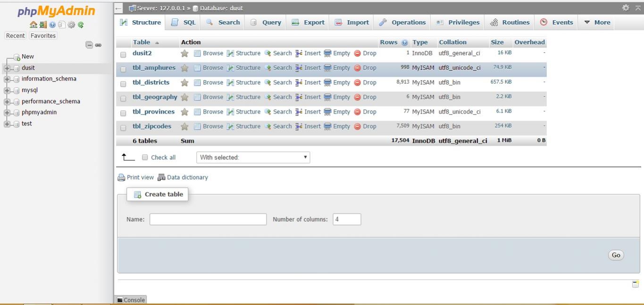
Task: Open the 'With selected' dropdown
Action: tap(253, 157)
